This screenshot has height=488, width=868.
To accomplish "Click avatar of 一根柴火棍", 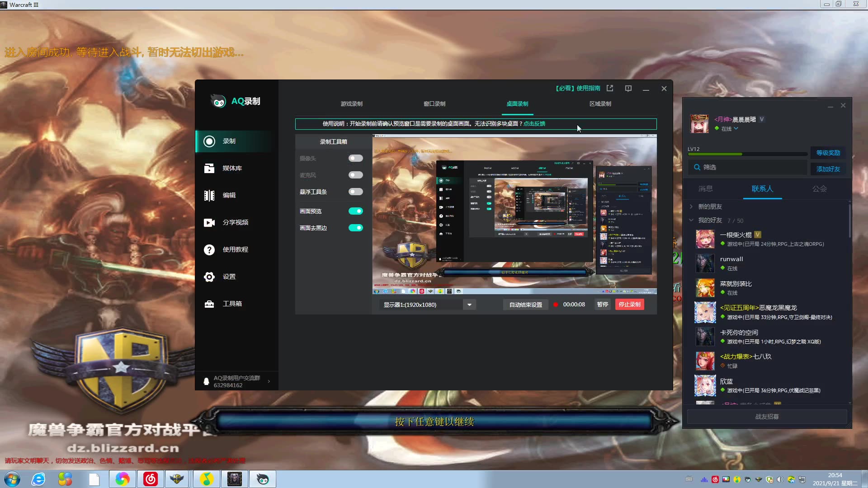I will click(x=705, y=239).
